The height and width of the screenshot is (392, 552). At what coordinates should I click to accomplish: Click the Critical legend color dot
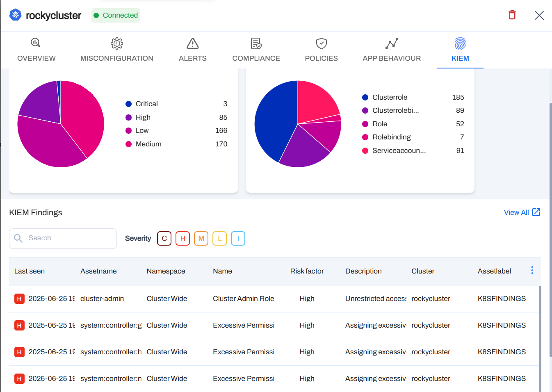tap(128, 104)
